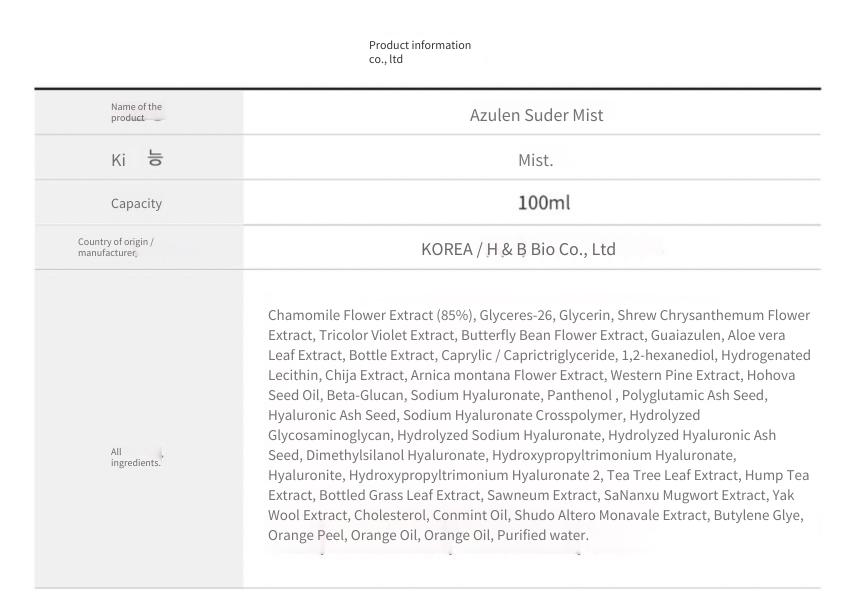
Task: Select the '100ml' capacity value
Action: [544, 203]
